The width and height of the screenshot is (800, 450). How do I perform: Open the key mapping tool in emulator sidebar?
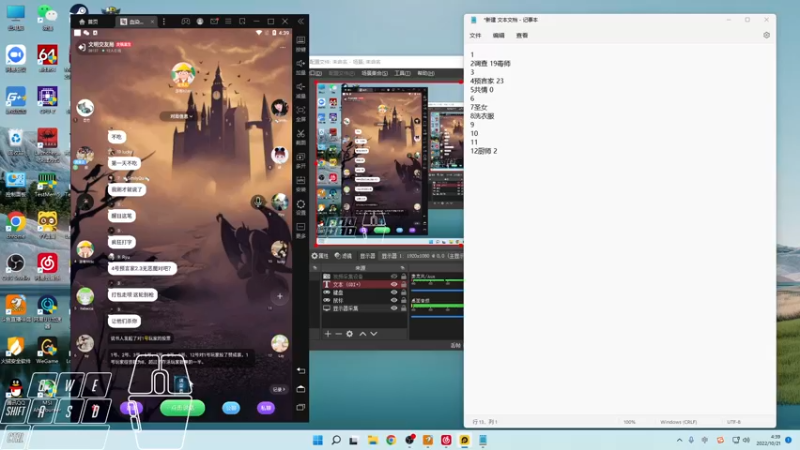click(301, 40)
